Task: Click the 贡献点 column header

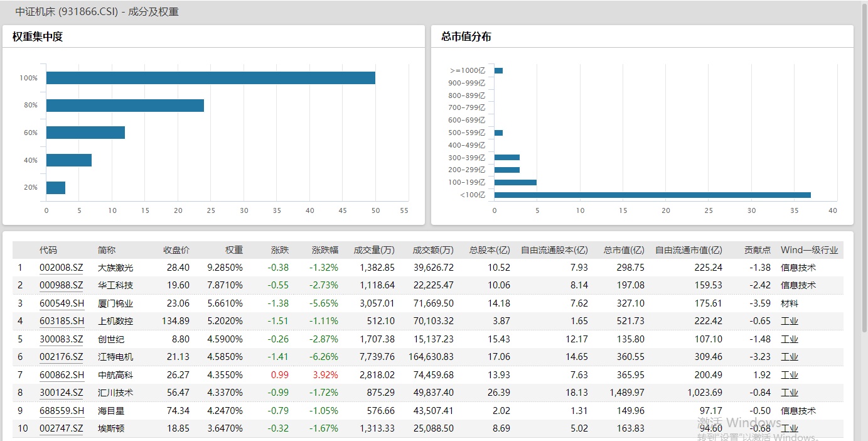Action: point(757,250)
